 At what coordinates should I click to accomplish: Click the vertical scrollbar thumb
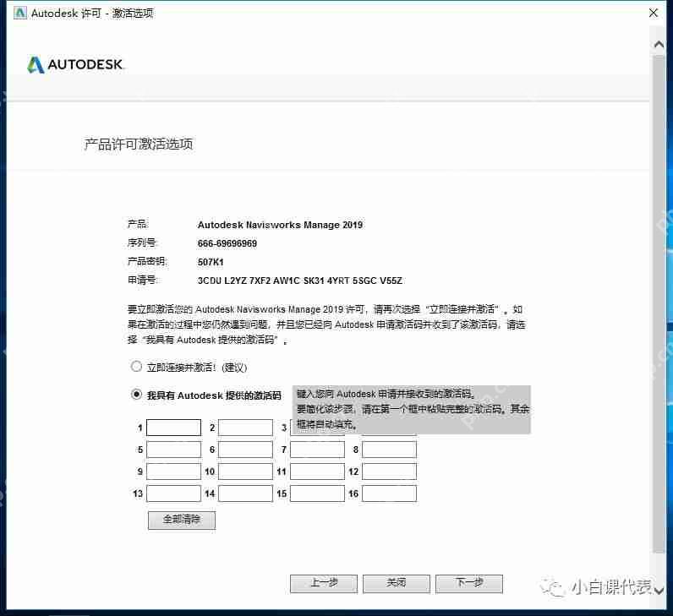pos(659,303)
